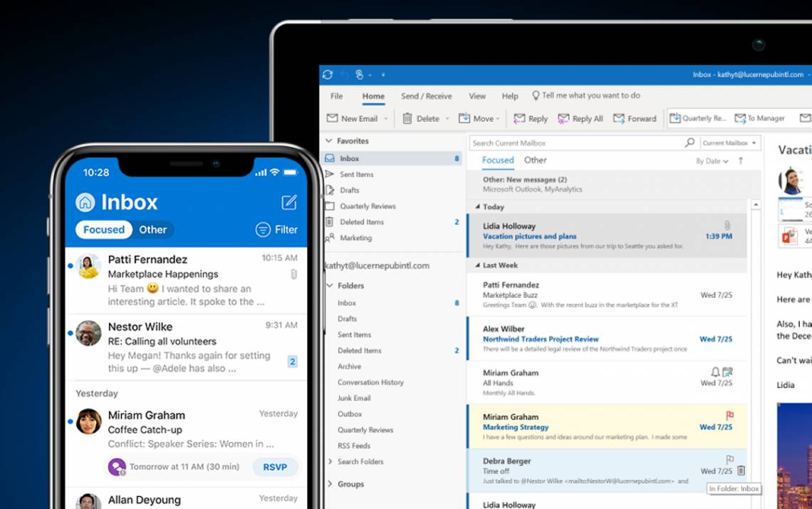
Task: Tap the Filter button on phone
Action: coord(276,229)
